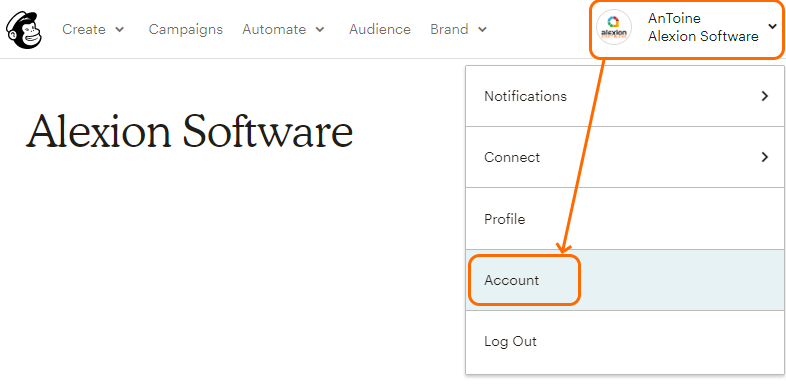Expand the Connect submenu arrow
The height and width of the screenshot is (392, 786).
(x=764, y=157)
